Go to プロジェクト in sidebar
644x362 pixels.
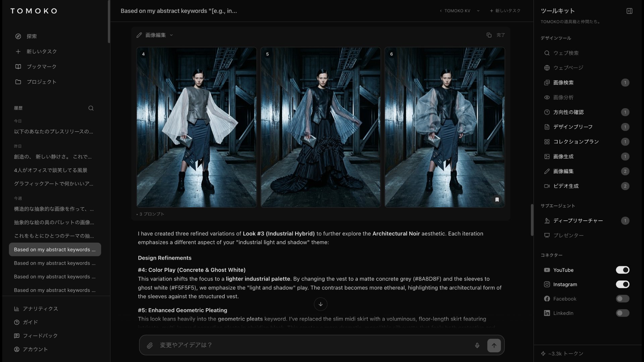pos(41,82)
